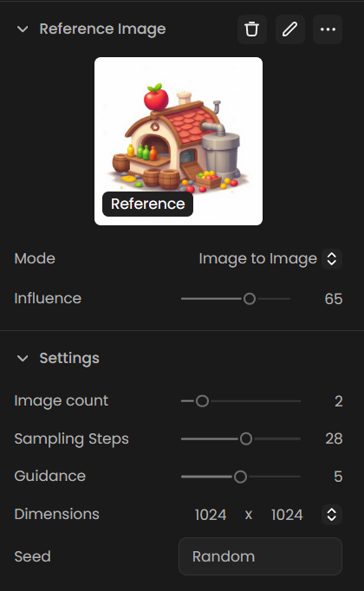
Task: Select the fruit house reference thumbnail
Action: [x=179, y=141]
